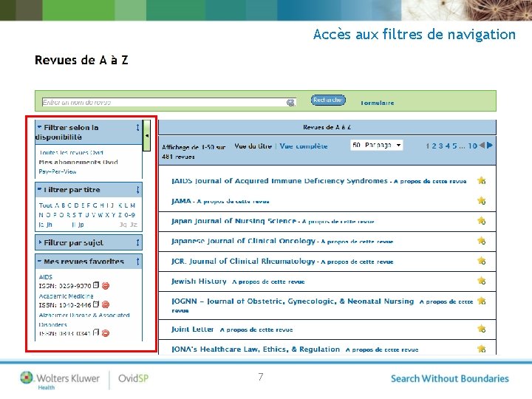Open Alzheimer Disease & Associated Disorders favorite

pos(84,320)
